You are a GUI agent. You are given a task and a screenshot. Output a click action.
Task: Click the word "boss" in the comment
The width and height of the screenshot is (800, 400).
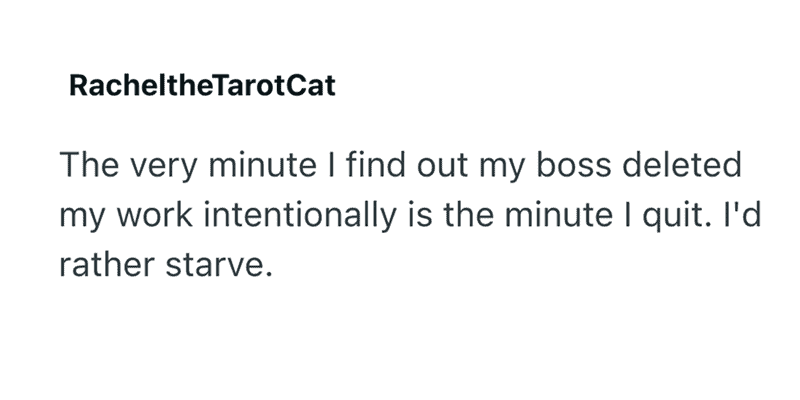point(574,165)
